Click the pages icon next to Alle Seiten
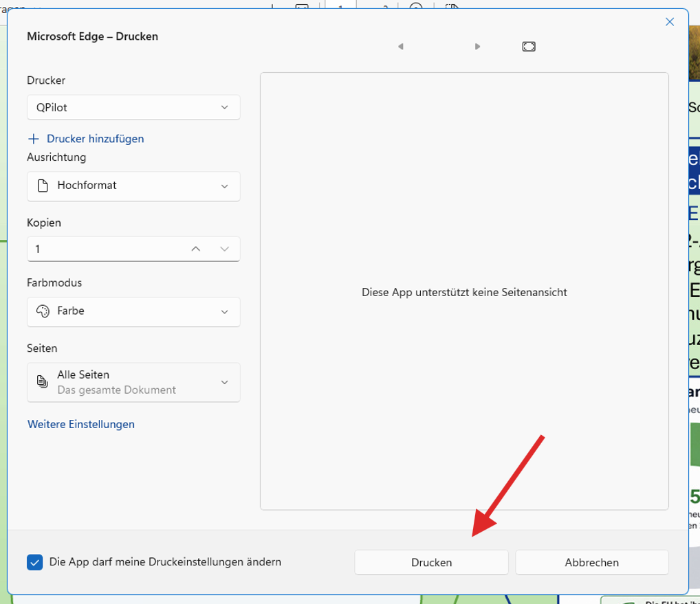Screen dimensions: 700x604 click(43, 382)
